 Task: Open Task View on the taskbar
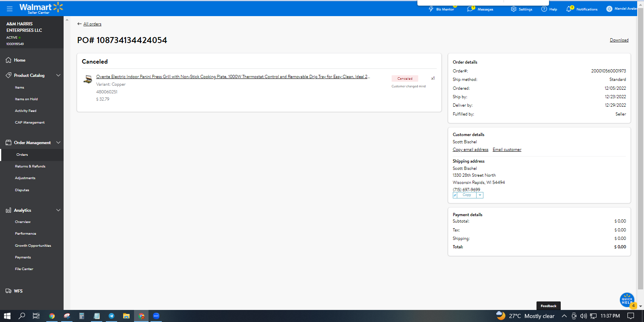36,316
